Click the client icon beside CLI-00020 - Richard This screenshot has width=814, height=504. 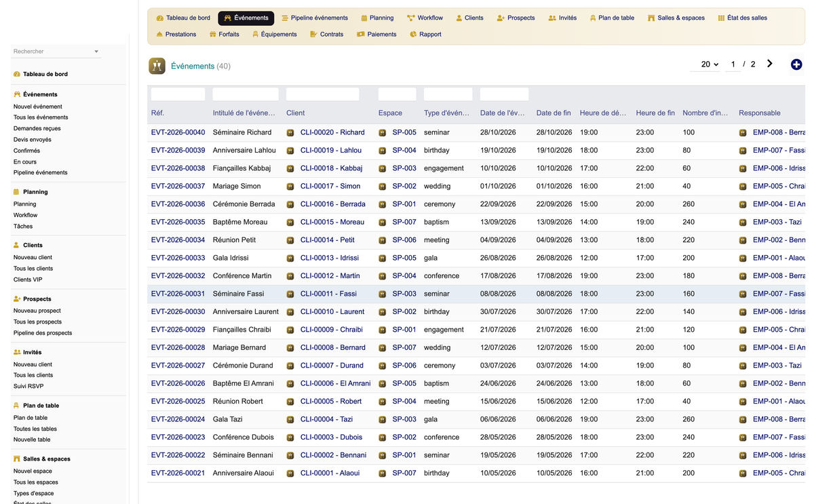[290, 132]
